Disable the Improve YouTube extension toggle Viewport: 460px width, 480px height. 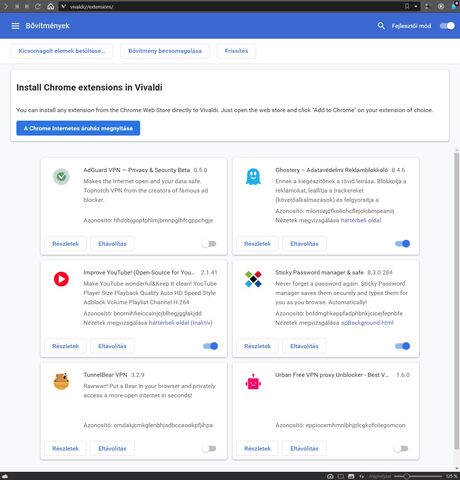point(210,346)
